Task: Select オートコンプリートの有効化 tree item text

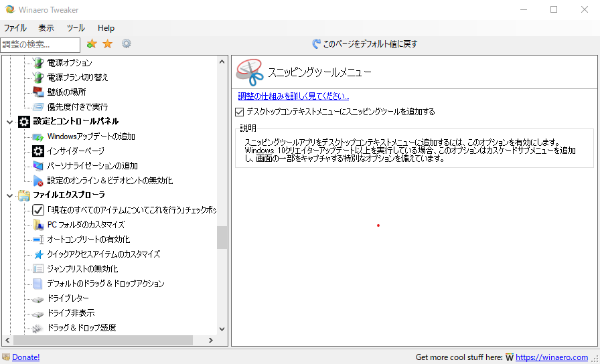Action: point(88,240)
